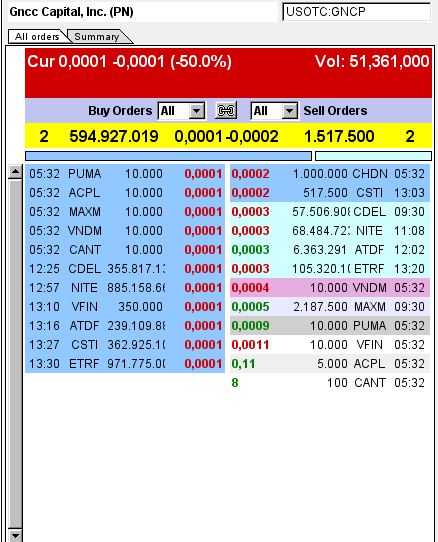The image size is (438, 542).
Task: Click the total buy volume 594.927.019
Action: pyautogui.click(x=114, y=136)
